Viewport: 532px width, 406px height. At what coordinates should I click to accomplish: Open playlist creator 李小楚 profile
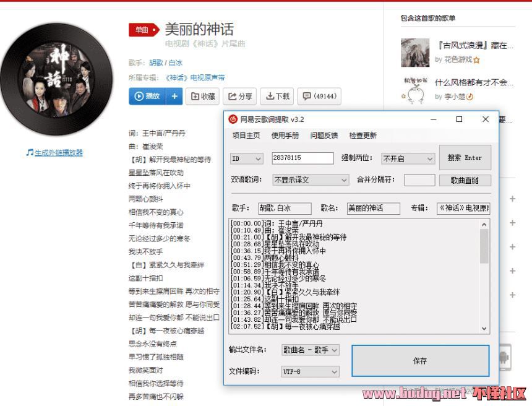point(455,97)
